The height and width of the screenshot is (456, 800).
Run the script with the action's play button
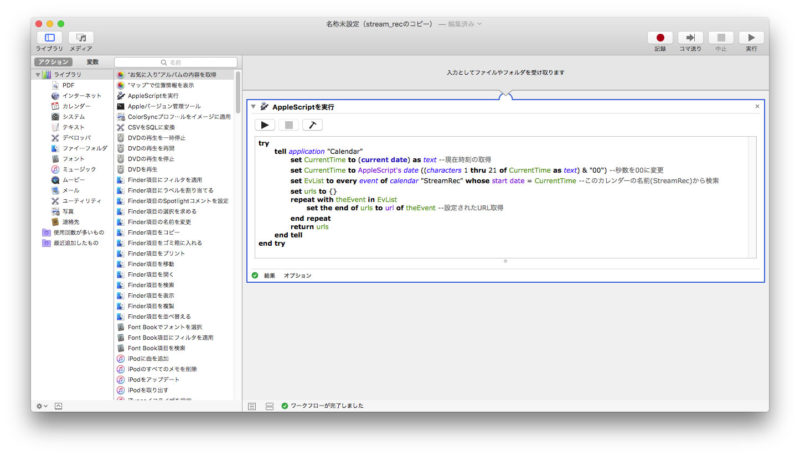[x=265, y=125]
